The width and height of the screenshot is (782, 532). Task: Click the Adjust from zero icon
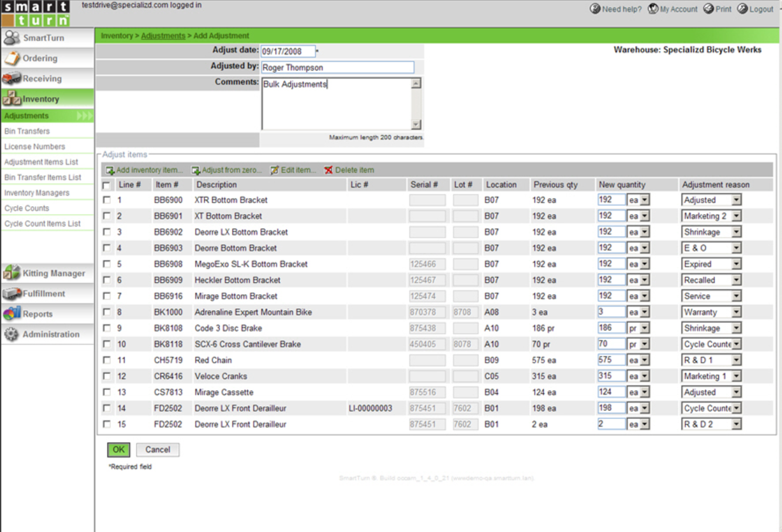tap(195, 170)
